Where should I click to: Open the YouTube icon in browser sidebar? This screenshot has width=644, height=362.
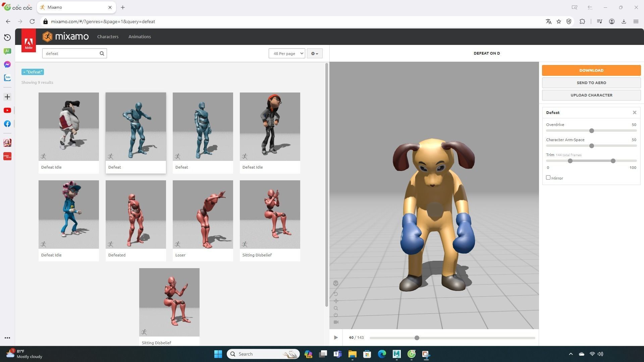coord(7,110)
